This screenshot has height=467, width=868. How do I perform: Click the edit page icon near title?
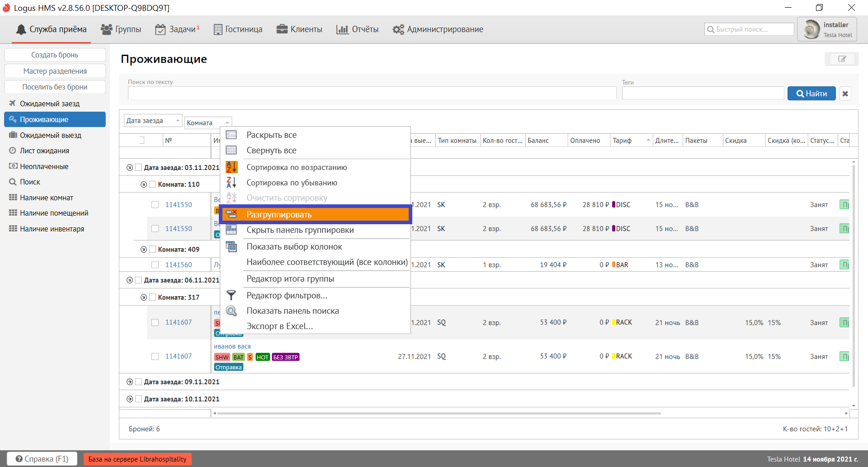tap(842, 59)
